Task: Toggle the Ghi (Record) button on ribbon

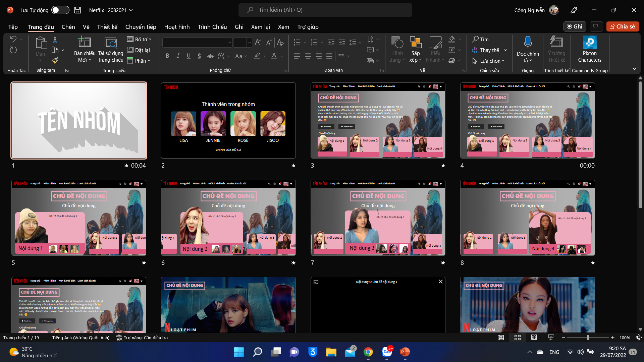Action: coord(575,26)
